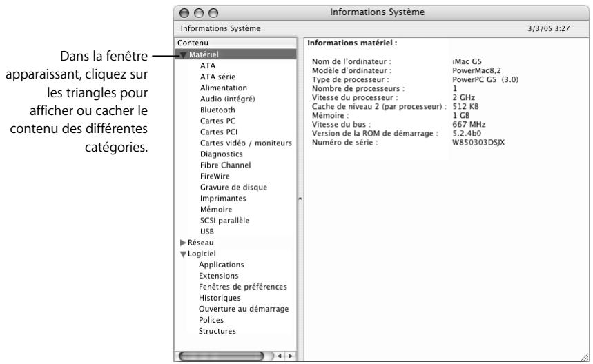Click the window resize grip corner
593x364 pixels.
coord(585,357)
